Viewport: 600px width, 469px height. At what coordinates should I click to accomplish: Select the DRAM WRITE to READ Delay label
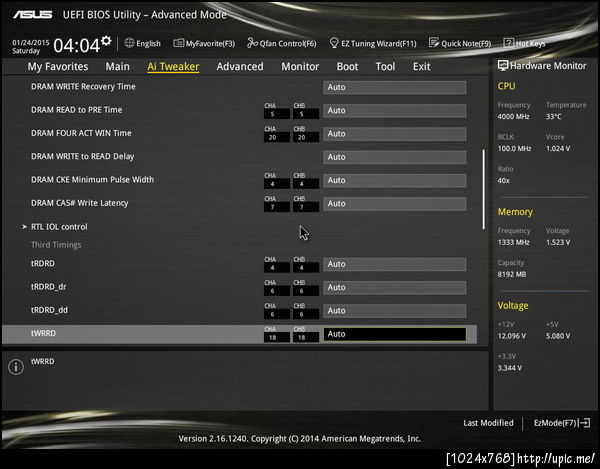(x=82, y=157)
